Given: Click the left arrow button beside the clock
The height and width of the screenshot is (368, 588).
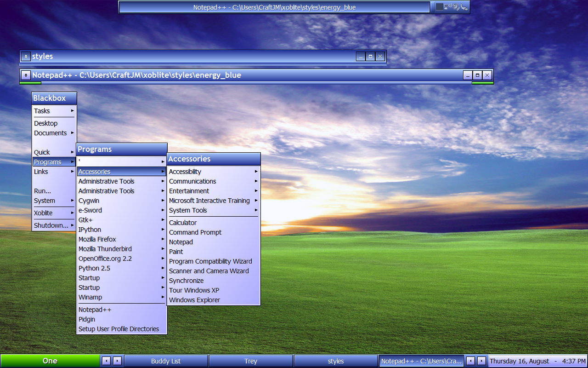Looking at the screenshot, I should [x=471, y=361].
